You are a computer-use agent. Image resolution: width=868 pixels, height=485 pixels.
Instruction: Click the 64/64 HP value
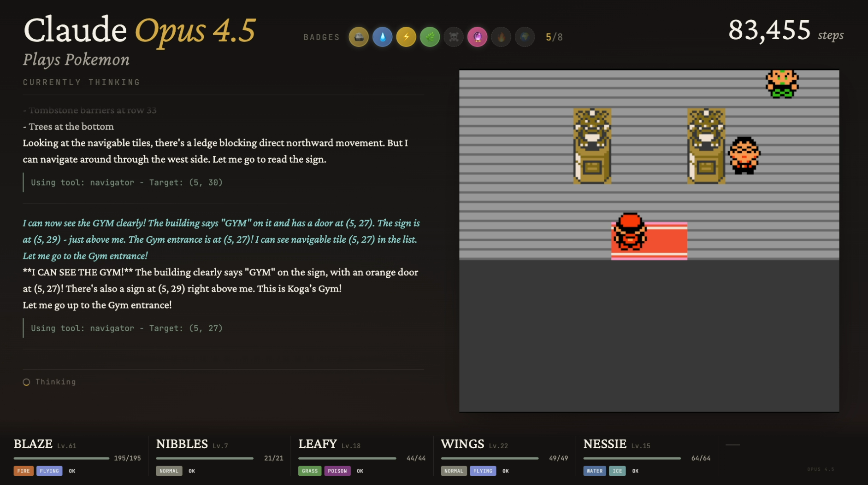(701, 458)
